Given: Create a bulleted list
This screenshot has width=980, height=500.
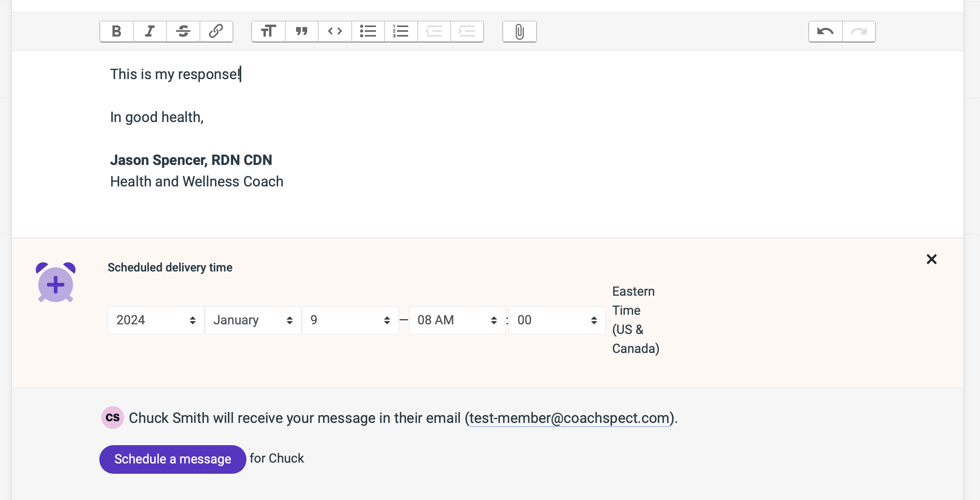Looking at the screenshot, I should pos(368,31).
